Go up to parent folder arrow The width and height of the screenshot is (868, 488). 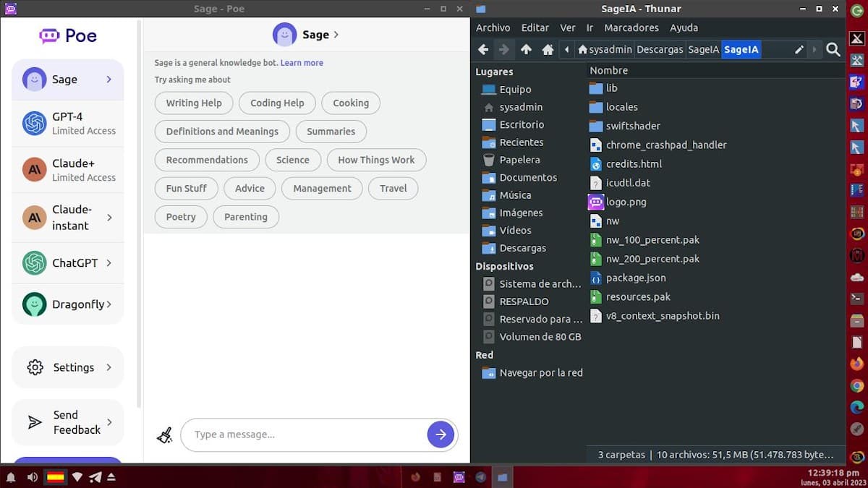point(526,50)
